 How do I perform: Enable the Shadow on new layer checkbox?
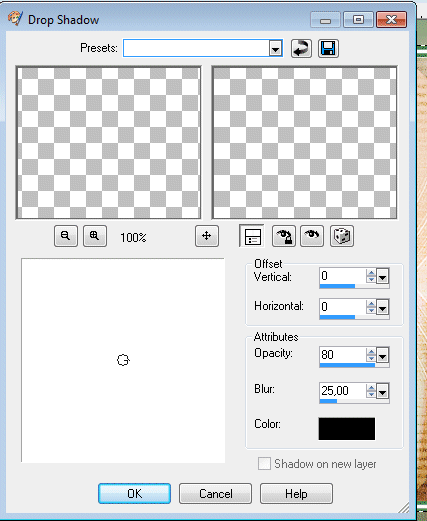264,464
